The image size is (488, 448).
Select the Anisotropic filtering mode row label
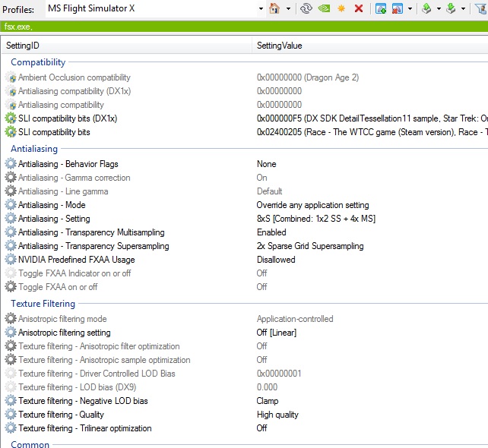[x=62, y=319]
